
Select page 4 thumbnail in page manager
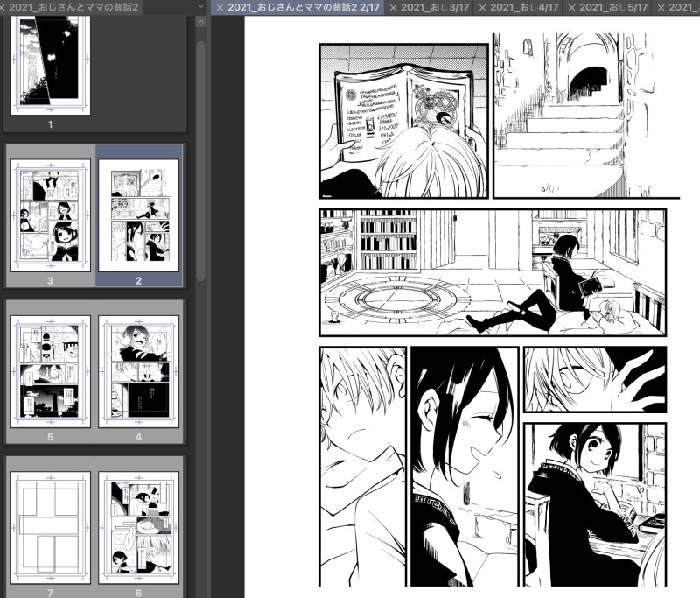(x=138, y=371)
